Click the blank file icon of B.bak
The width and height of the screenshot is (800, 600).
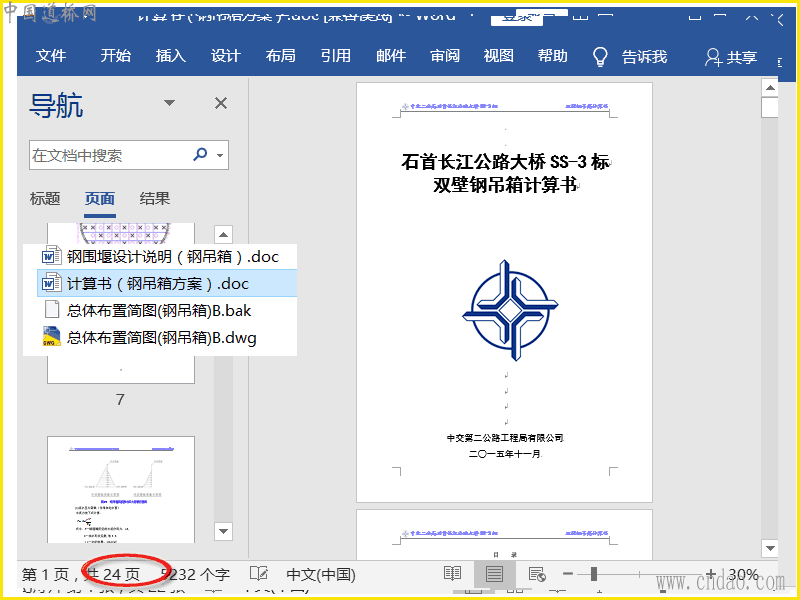52,310
